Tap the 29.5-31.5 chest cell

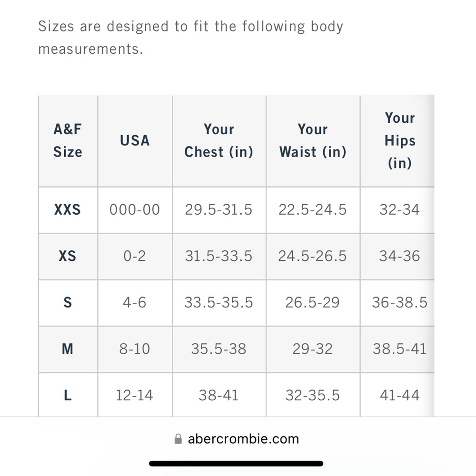(218, 209)
